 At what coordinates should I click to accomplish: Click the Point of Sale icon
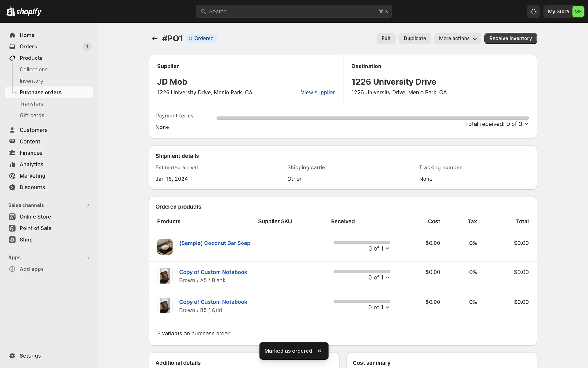pos(12,228)
